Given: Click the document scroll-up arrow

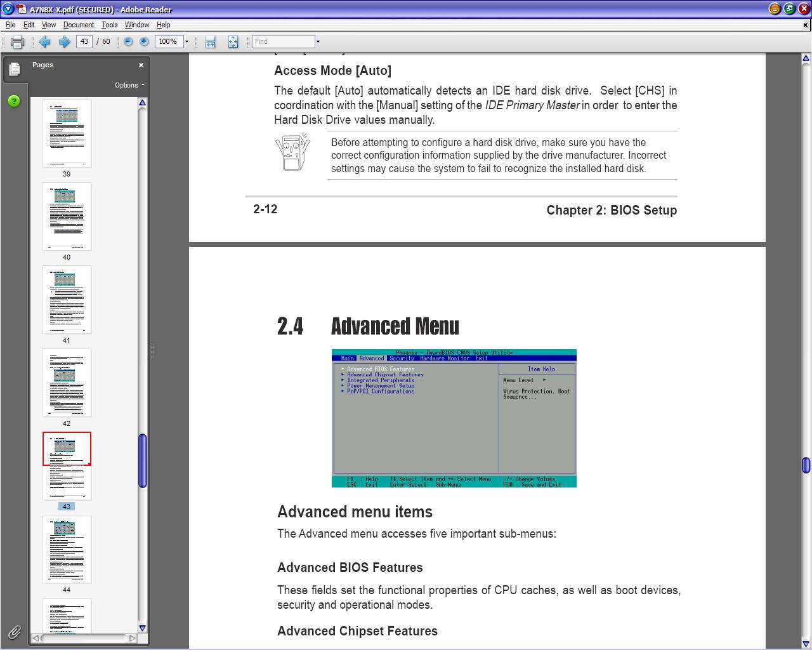Looking at the screenshot, I should (806, 58).
